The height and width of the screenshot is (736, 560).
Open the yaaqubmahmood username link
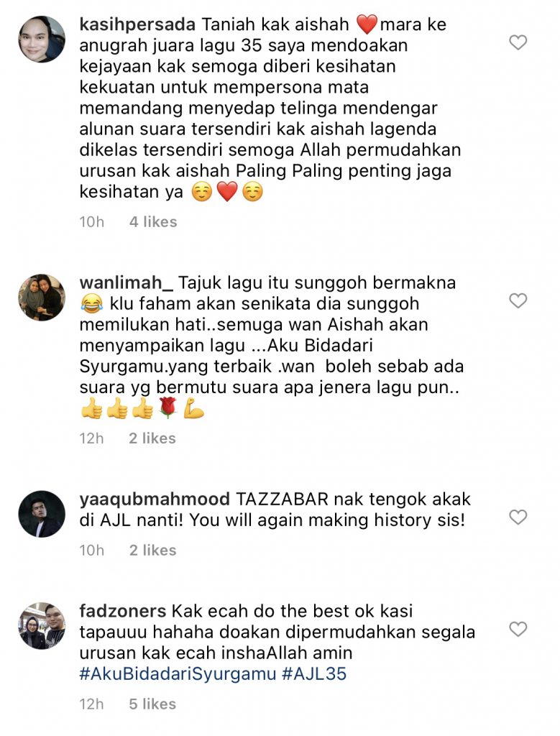point(155,499)
